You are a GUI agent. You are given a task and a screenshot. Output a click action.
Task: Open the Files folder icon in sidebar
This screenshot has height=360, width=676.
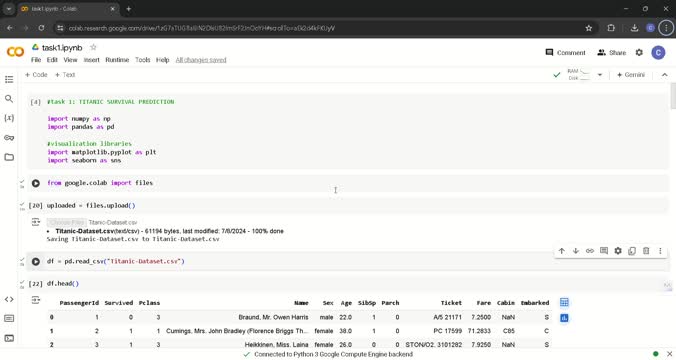[9, 157]
